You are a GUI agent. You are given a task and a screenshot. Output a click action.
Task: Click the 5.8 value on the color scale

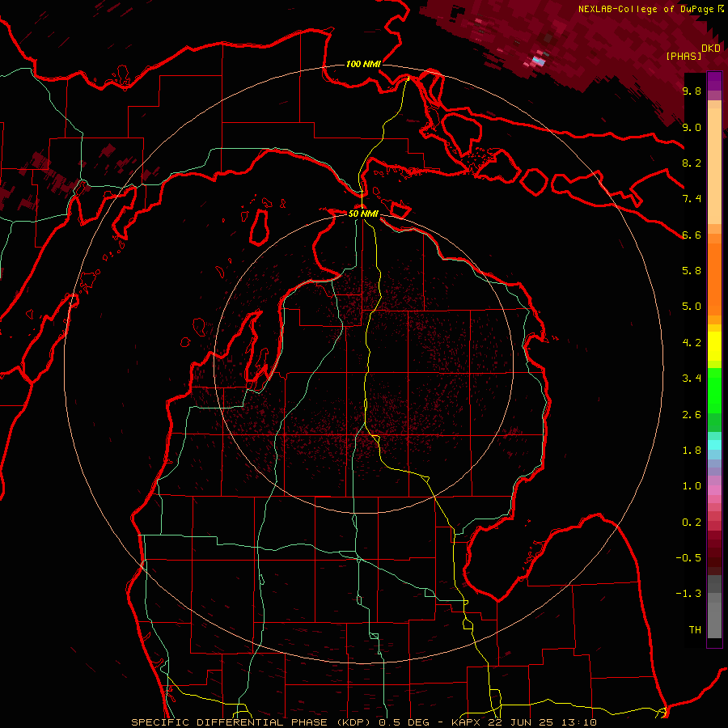point(692,271)
